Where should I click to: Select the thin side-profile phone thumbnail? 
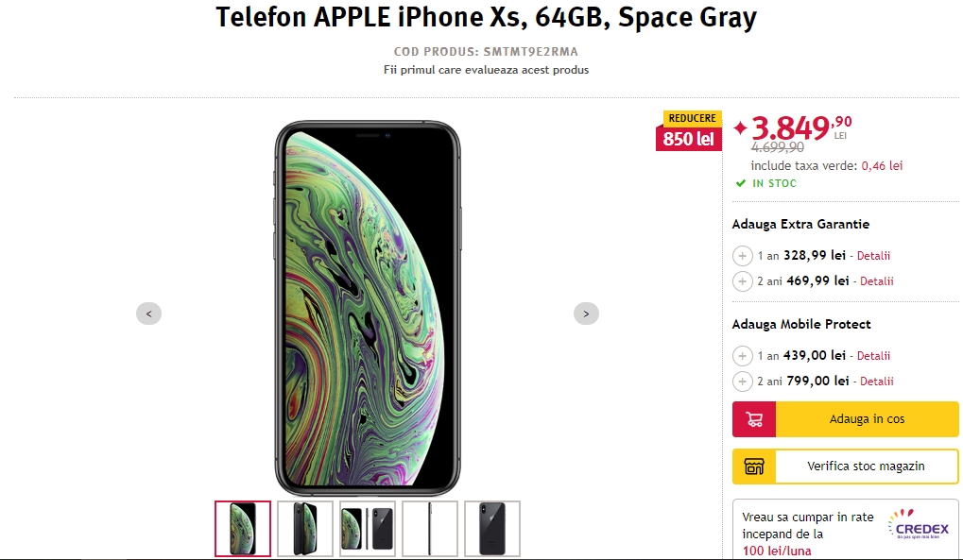pos(430,528)
